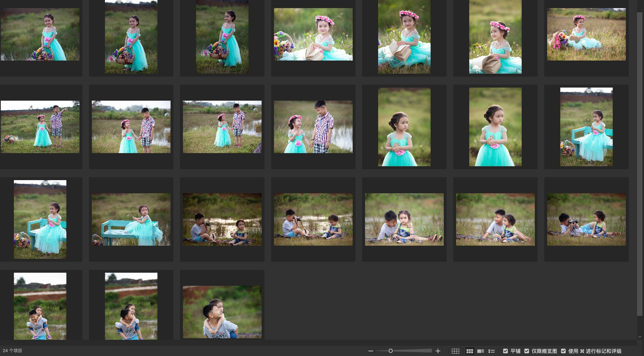Image resolution: width=644 pixels, height=356 pixels.
Task: Toggle the 仅限缩览图 checkbox
Action: [527, 351]
